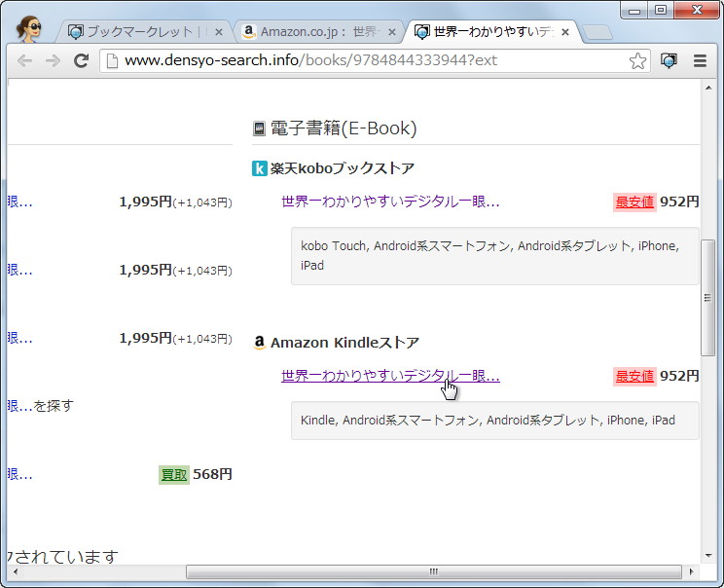Image resolution: width=724 pixels, height=588 pixels.
Task: Click the Kindle supported devices box
Action: click(495, 421)
